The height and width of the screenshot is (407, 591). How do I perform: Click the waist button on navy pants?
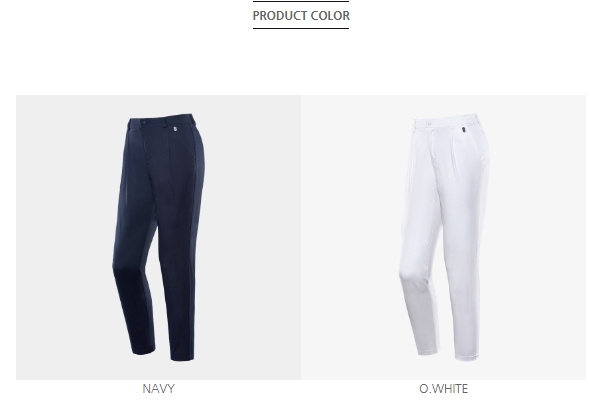pos(143,122)
